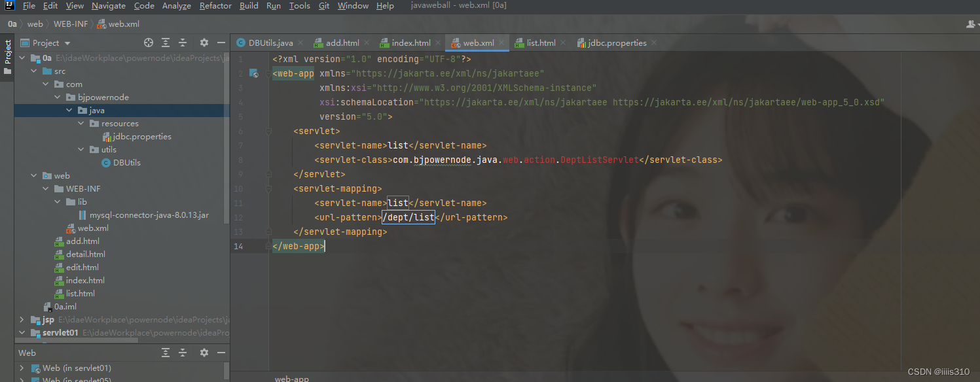Open the Navigate menu
This screenshot has height=382, width=980.
[109, 6]
